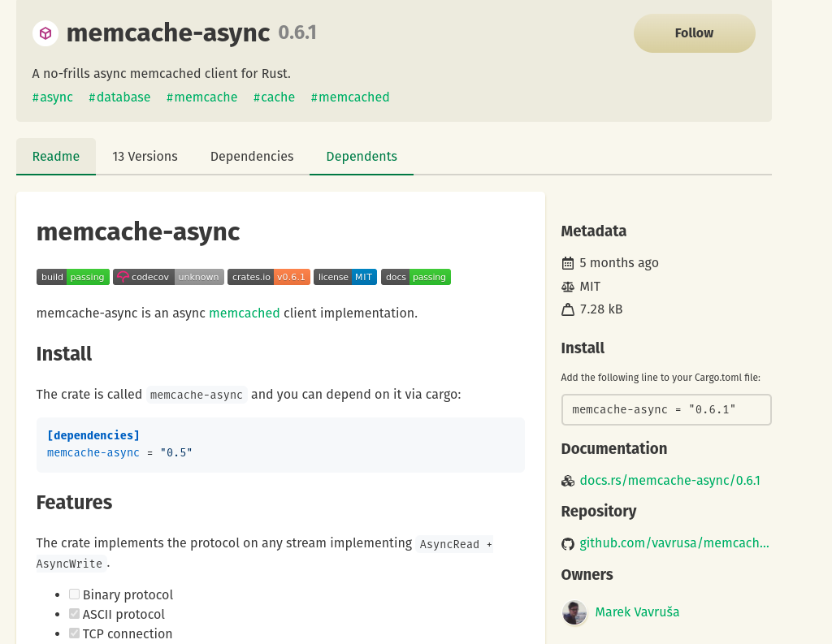Click the GitHub octocat icon under Repository
The image size is (832, 644).
[568, 544]
